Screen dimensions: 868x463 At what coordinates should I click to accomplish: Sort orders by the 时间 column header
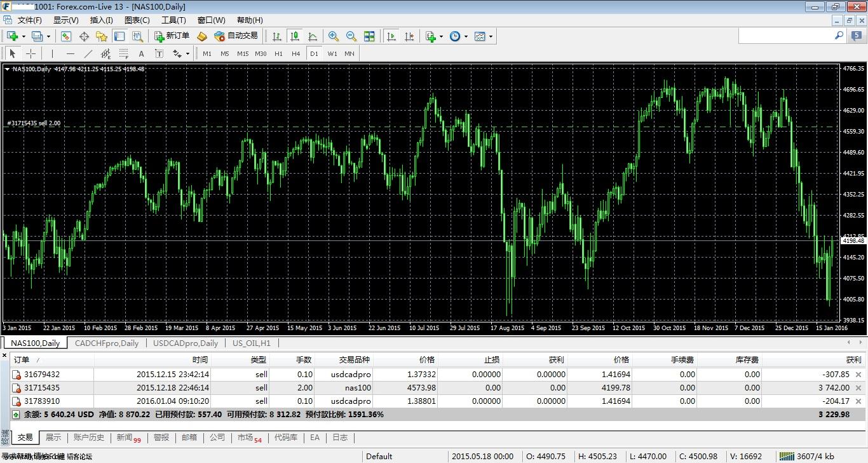[152, 360]
